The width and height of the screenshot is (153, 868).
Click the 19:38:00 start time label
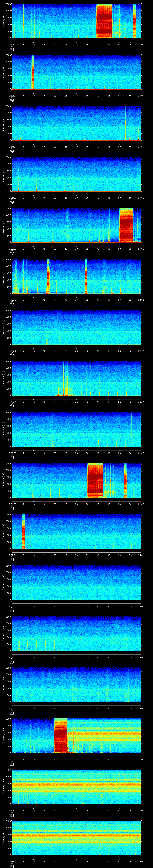[x=12, y=861]
